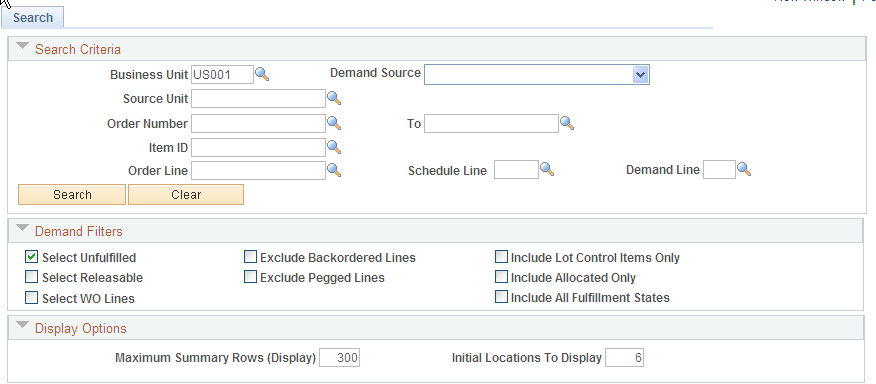Click Maximum Summary Rows field

coord(340,358)
